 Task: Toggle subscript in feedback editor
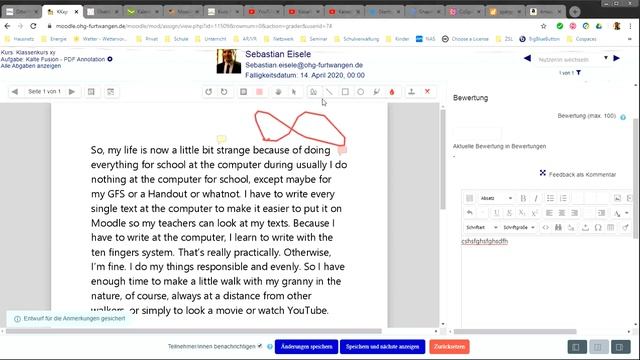pyautogui.click(x=522, y=213)
